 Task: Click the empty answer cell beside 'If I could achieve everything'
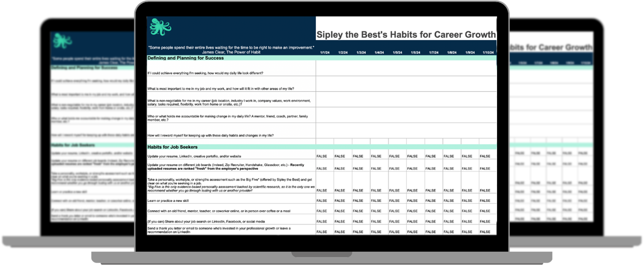point(406,69)
